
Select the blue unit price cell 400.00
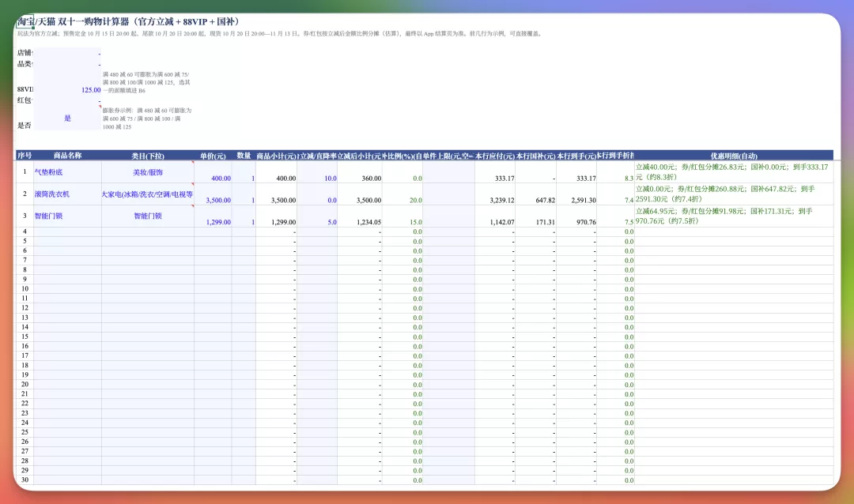pyautogui.click(x=213, y=172)
